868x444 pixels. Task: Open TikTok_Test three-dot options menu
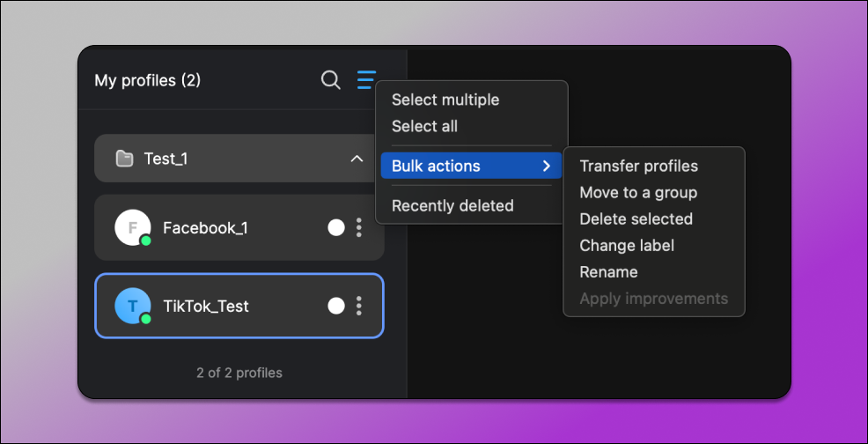pyautogui.click(x=359, y=306)
